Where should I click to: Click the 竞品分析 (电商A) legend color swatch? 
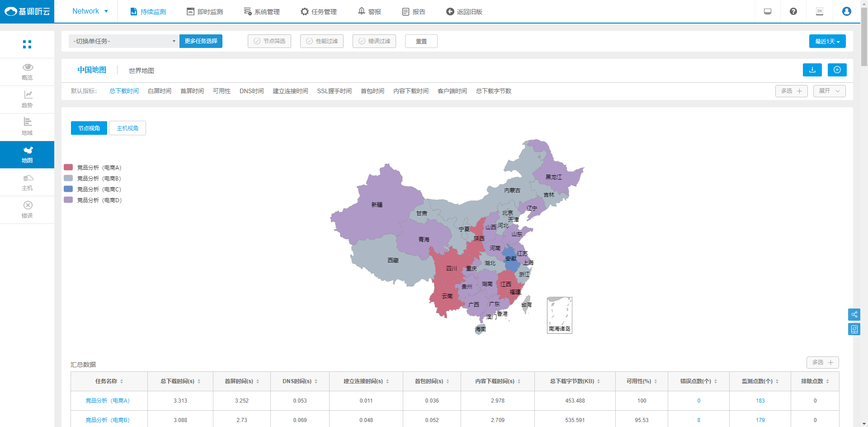tap(68, 167)
